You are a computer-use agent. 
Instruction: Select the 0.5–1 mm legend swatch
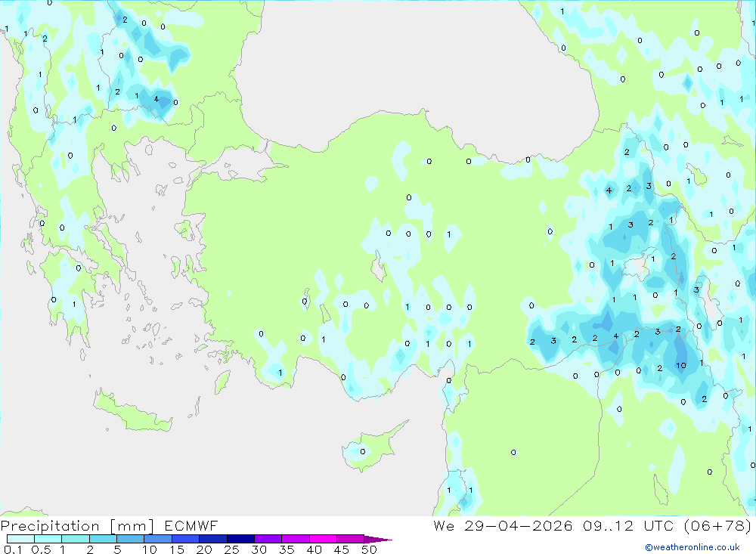click(48, 539)
